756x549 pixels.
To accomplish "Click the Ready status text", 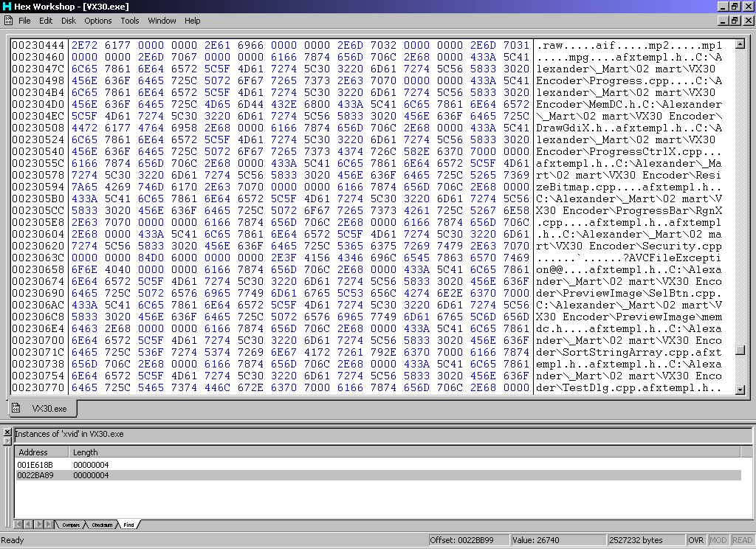I will coord(13,540).
